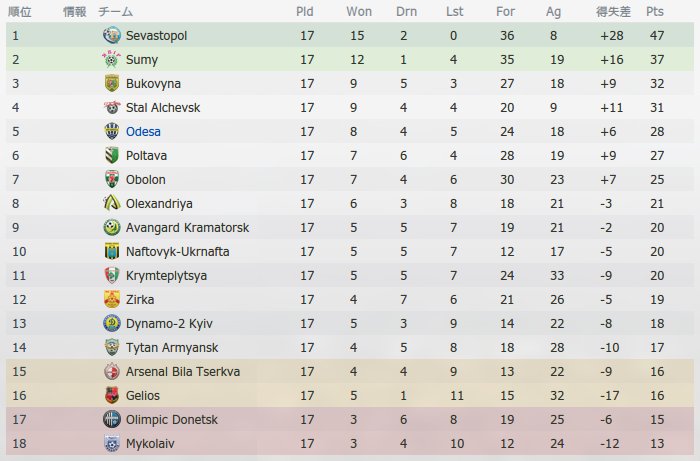The height and width of the screenshot is (461, 700).
Task: Sort table by Won column header
Action: coord(359,12)
